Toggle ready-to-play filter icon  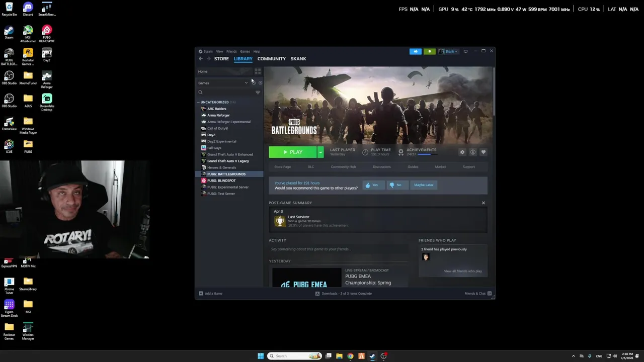(260, 83)
